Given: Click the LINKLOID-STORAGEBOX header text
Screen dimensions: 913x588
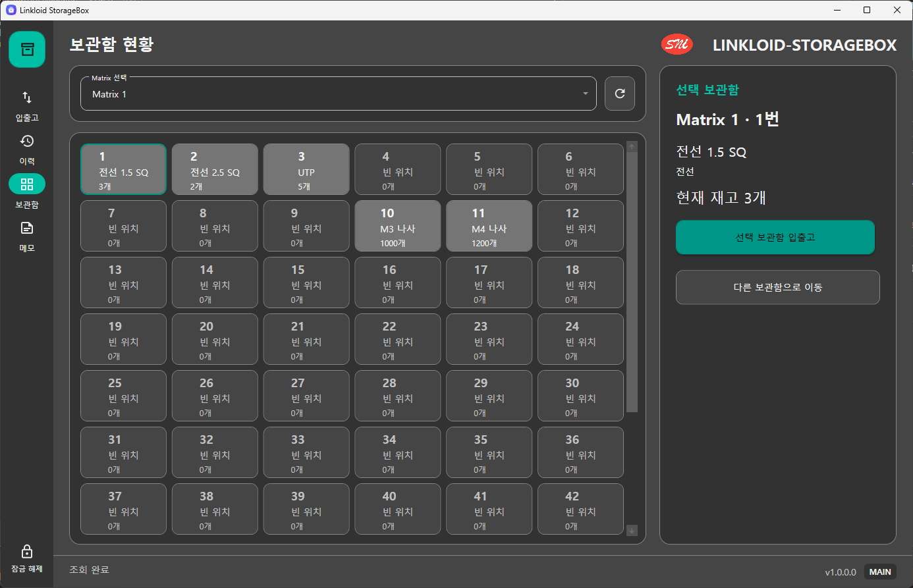Looking at the screenshot, I should pos(804,45).
